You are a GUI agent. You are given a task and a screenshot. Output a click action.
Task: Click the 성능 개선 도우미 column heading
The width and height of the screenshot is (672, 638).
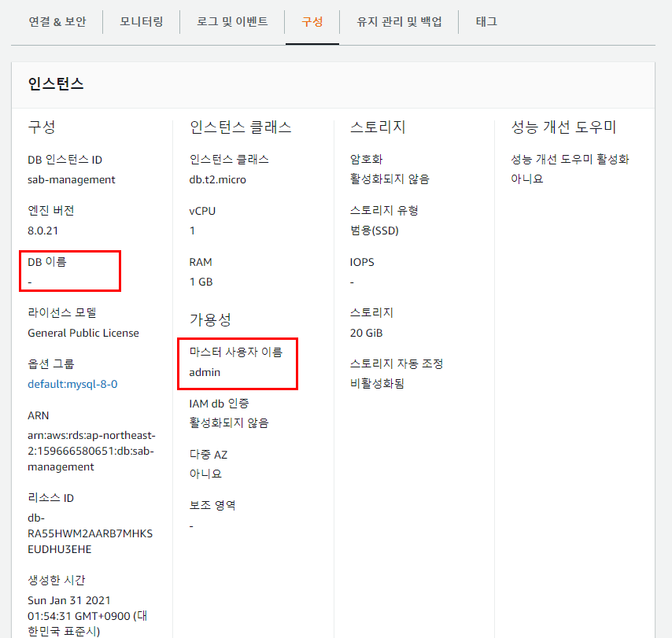pos(563,127)
